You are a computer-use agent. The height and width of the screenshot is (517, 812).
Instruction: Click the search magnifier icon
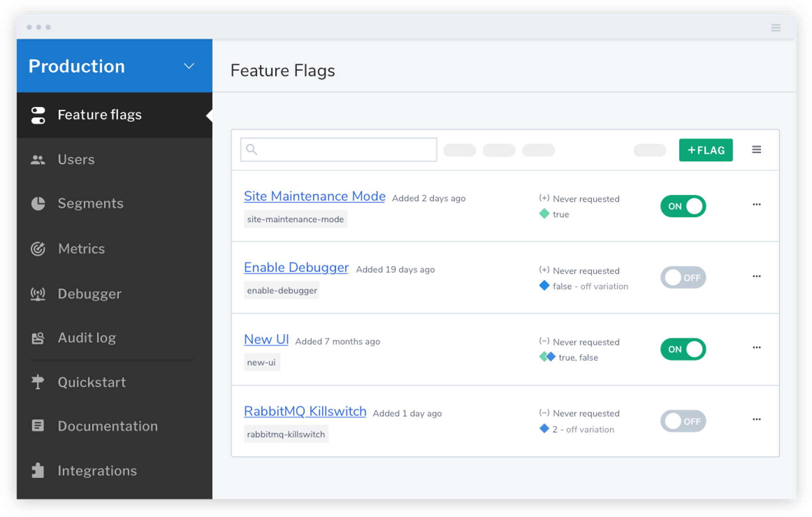[x=252, y=150]
